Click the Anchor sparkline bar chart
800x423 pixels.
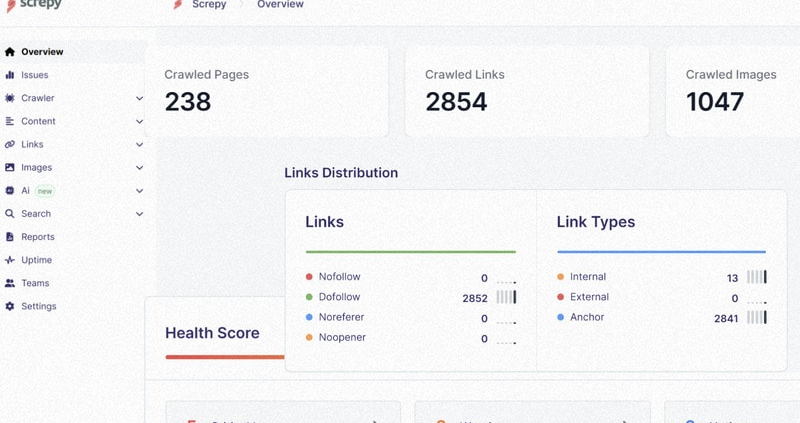tap(757, 317)
